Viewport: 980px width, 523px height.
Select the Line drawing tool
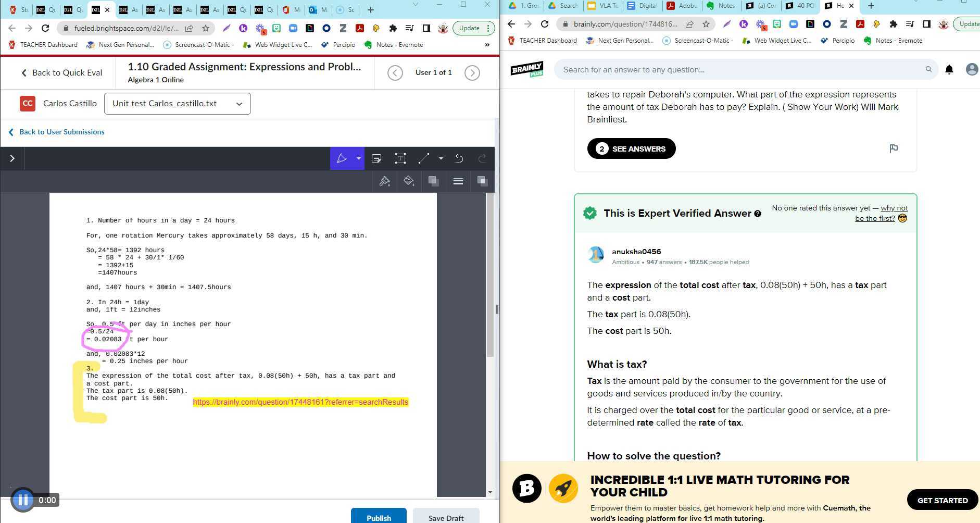pos(423,158)
